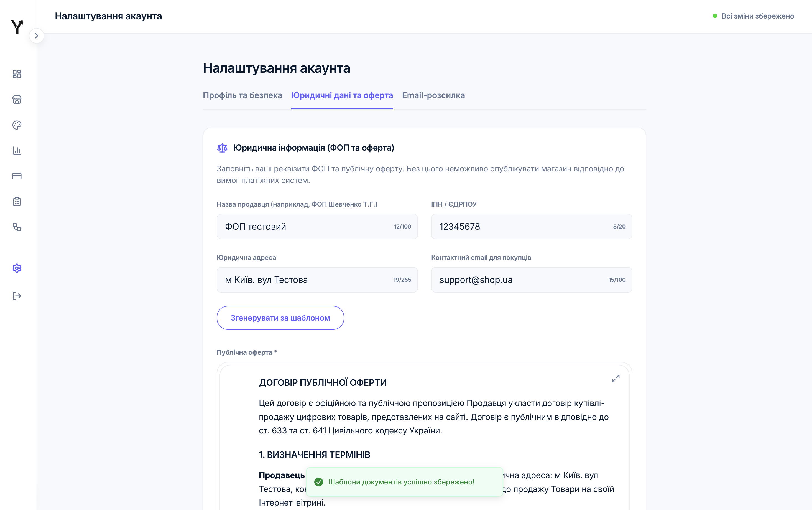This screenshot has width=812, height=510.
Task: Open the dashboard grid icon
Action: pos(17,74)
